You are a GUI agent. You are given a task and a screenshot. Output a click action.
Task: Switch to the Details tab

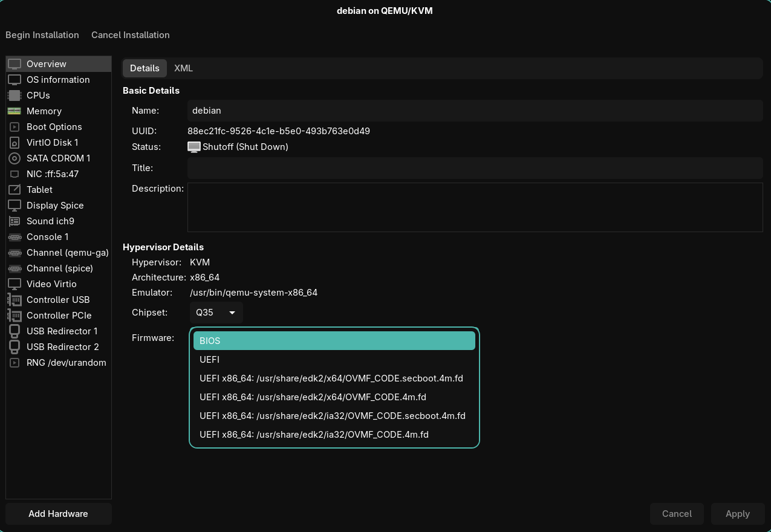click(145, 68)
